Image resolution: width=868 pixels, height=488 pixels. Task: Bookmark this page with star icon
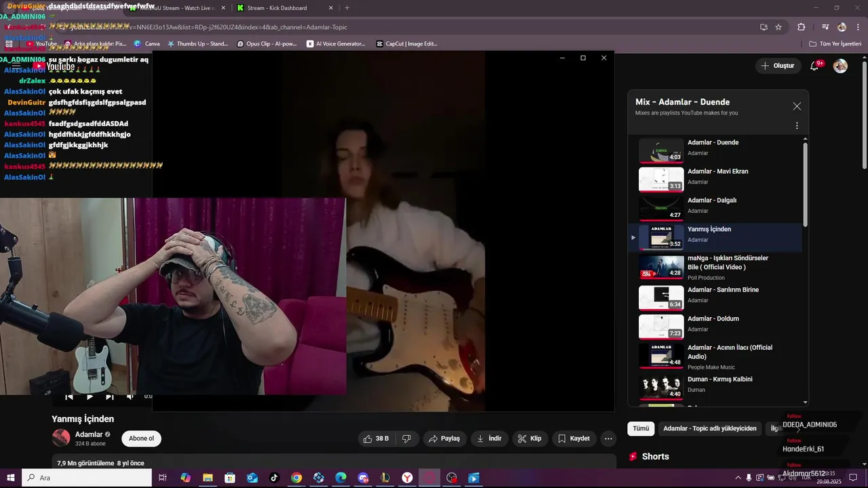(x=778, y=27)
